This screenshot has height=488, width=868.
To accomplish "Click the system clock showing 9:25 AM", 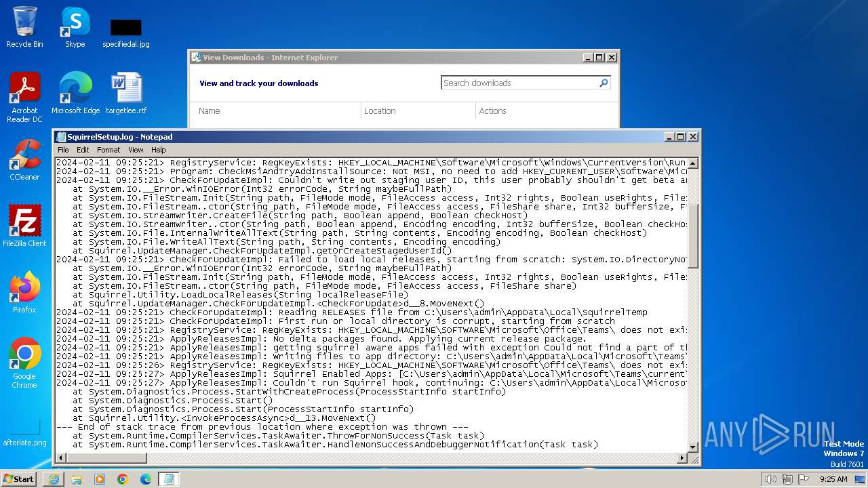I will point(833,479).
